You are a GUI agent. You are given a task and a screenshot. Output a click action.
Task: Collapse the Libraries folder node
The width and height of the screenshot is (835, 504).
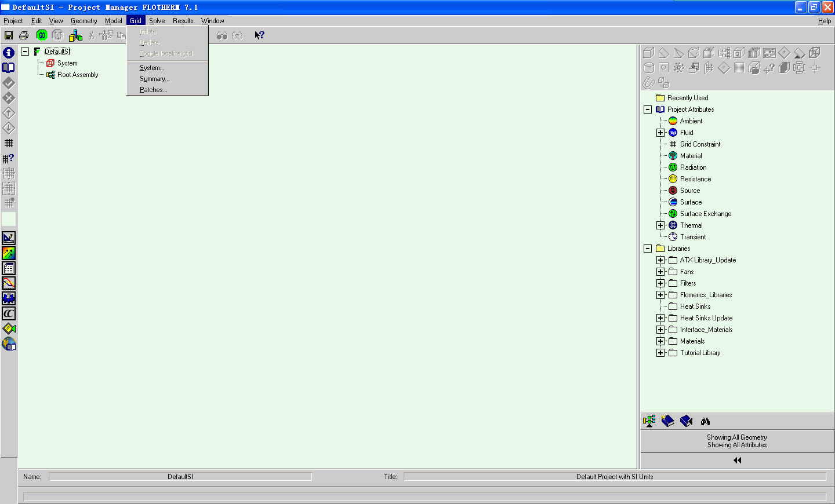coord(648,249)
